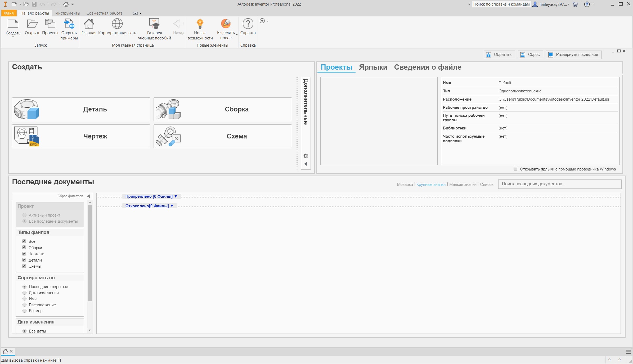Click the filter panel scroll down arrow
The height and width of the screenshot is (364, 633).
point(90,330)
